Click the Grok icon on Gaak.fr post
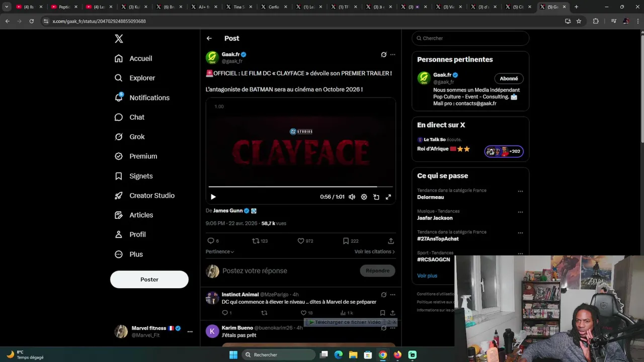The image size is (644, 362). coord(383,54)
